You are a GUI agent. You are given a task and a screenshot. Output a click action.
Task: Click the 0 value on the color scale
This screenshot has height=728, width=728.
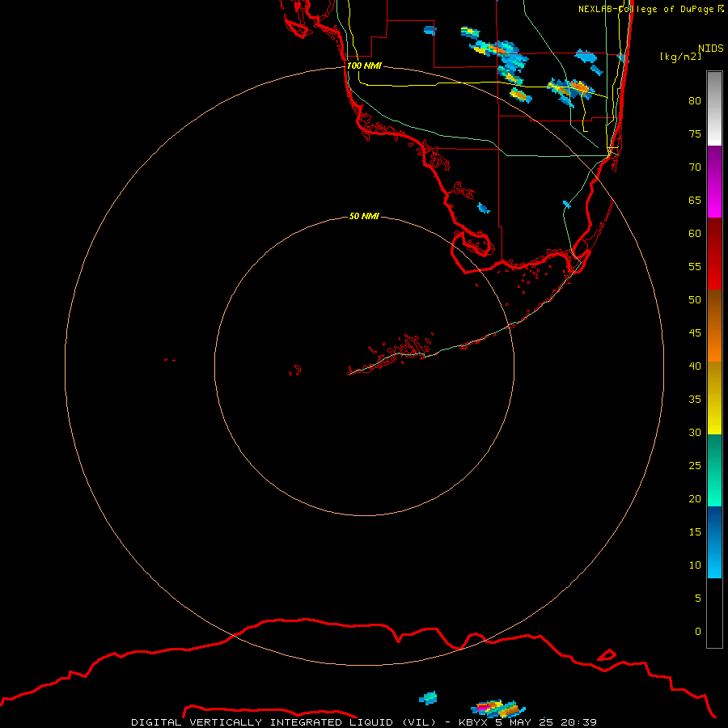[x=698, y=632]
